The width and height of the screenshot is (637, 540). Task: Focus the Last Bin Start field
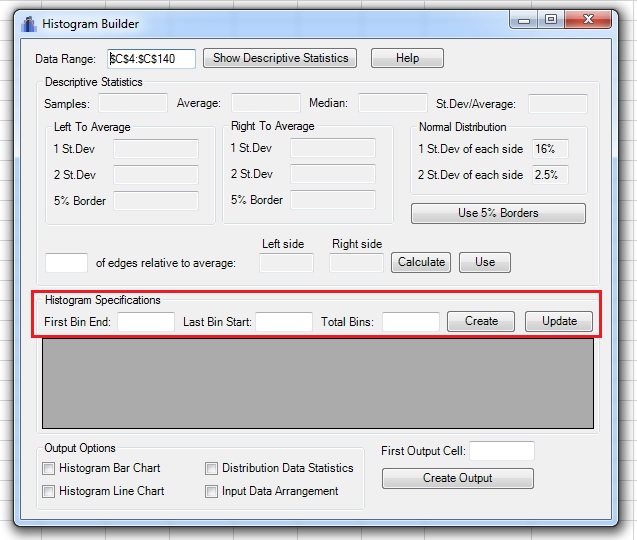coord(284,322)
